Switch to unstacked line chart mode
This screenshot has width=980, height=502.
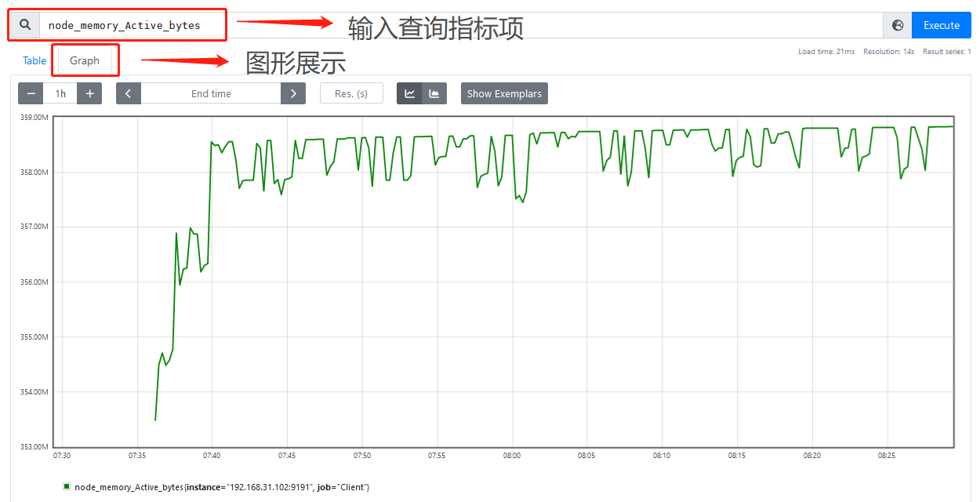pos(409,93)
